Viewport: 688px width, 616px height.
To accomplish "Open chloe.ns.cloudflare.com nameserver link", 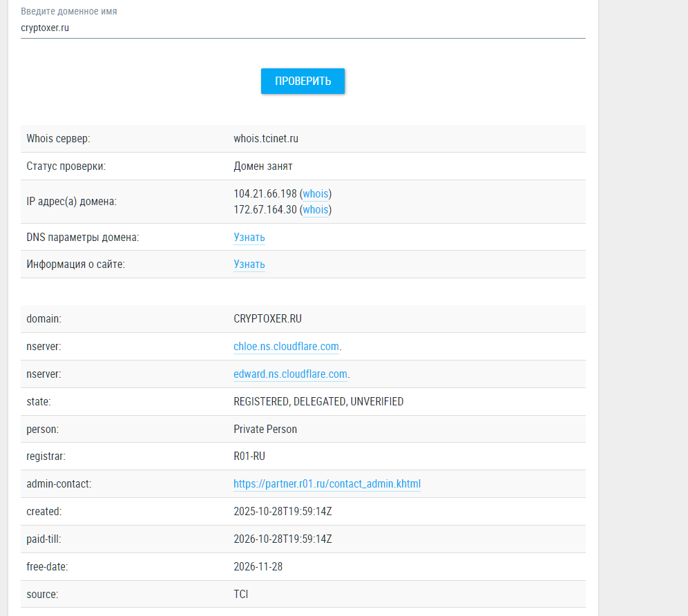I will (x=286, y=347).
